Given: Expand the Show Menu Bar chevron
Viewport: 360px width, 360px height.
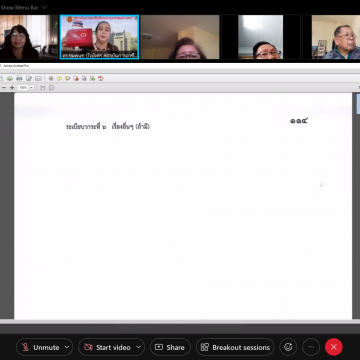Looking at the screenshot, I should coord(45,7).
